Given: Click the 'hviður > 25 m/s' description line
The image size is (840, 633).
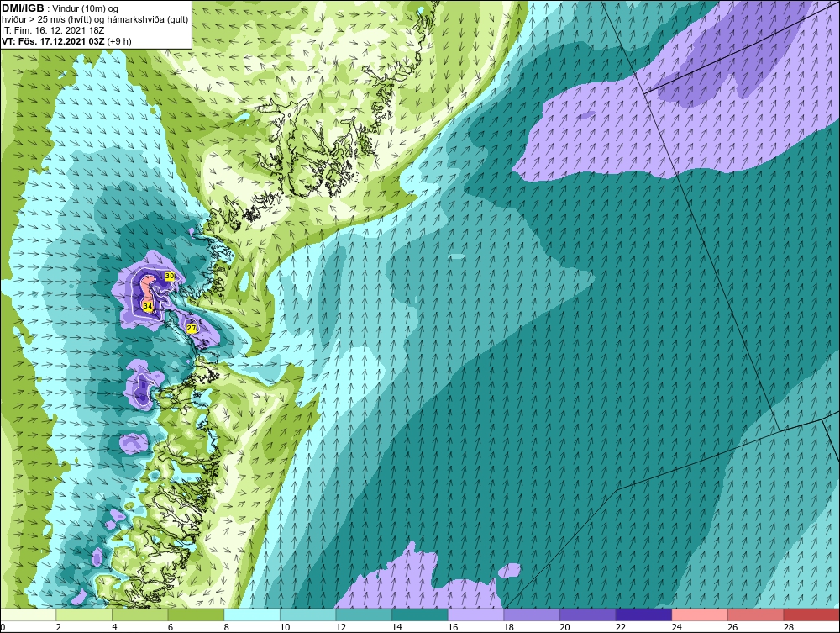Looking at the screenshot, I should pyautogui.click(x=95, y=19).
